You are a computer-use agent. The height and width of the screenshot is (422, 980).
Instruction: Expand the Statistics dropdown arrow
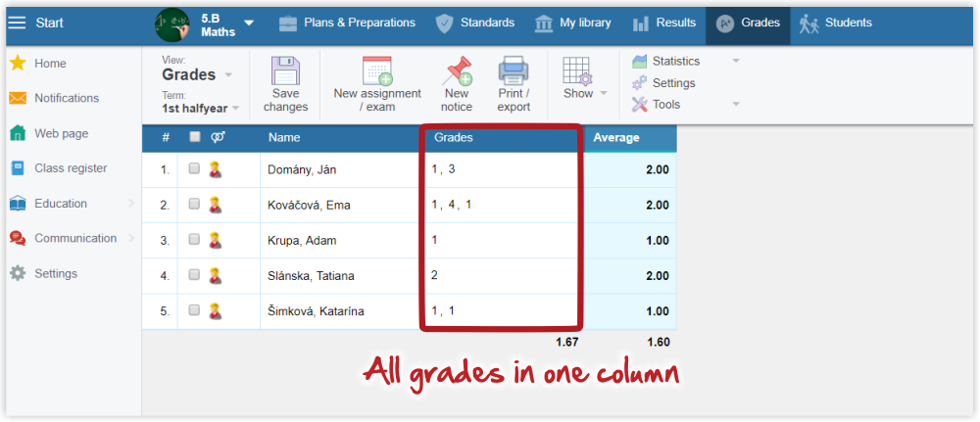(x=736, y=61)
